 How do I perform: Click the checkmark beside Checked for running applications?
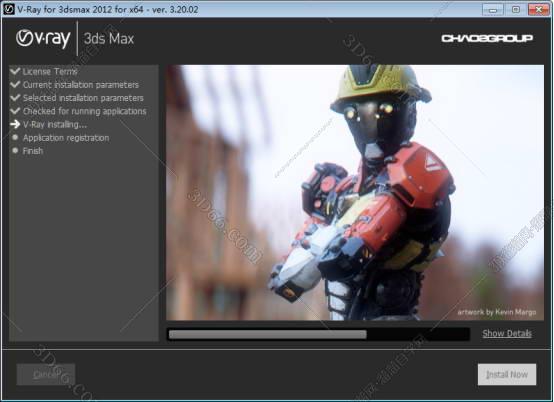point(15,111)
